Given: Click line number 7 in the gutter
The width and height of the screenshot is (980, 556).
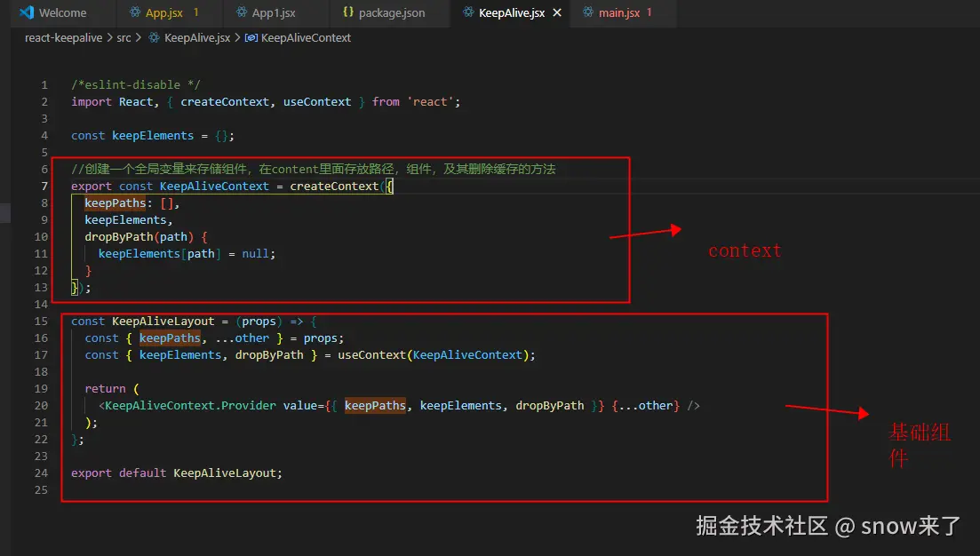Looking at the screenshot, I should coord(44,186).
